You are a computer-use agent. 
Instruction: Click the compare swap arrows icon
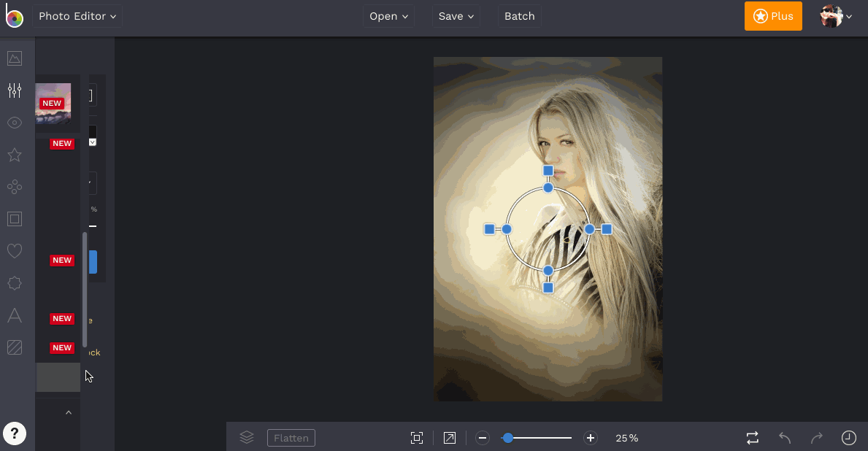(753, 439)
